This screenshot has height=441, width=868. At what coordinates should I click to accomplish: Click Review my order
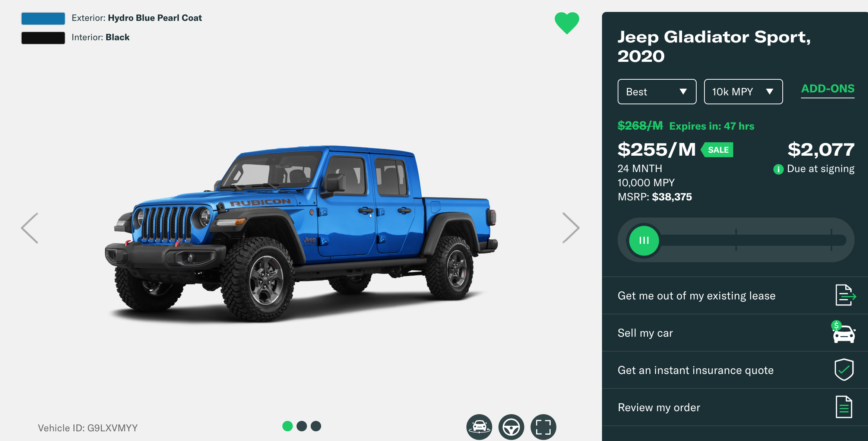[735, 407]
